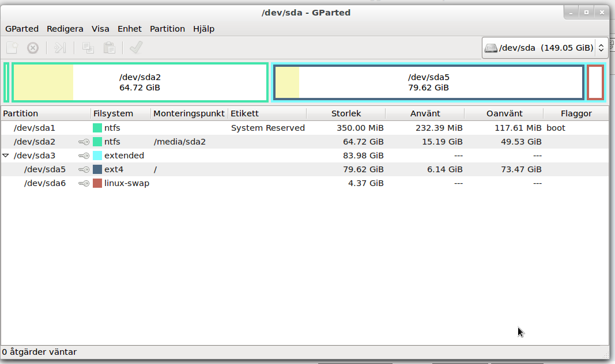Click the lock key icon for /dev/sda2
The height and width of the screenshot is (364, 615).
click(84, 142)
